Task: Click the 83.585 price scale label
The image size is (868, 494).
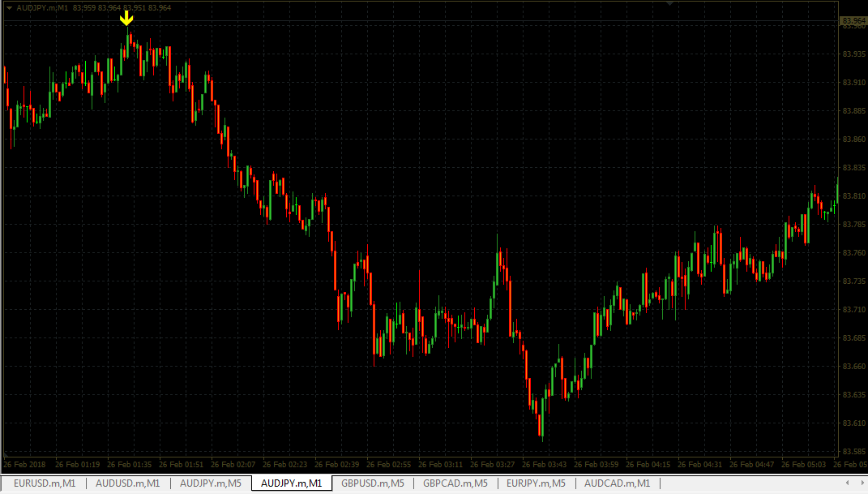Action: click(x=853, y=452)
